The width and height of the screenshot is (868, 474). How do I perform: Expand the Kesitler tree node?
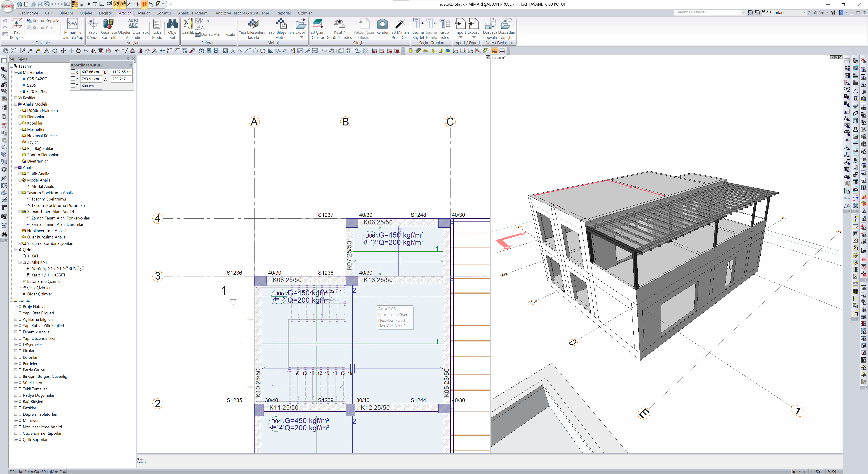(16, 98)
